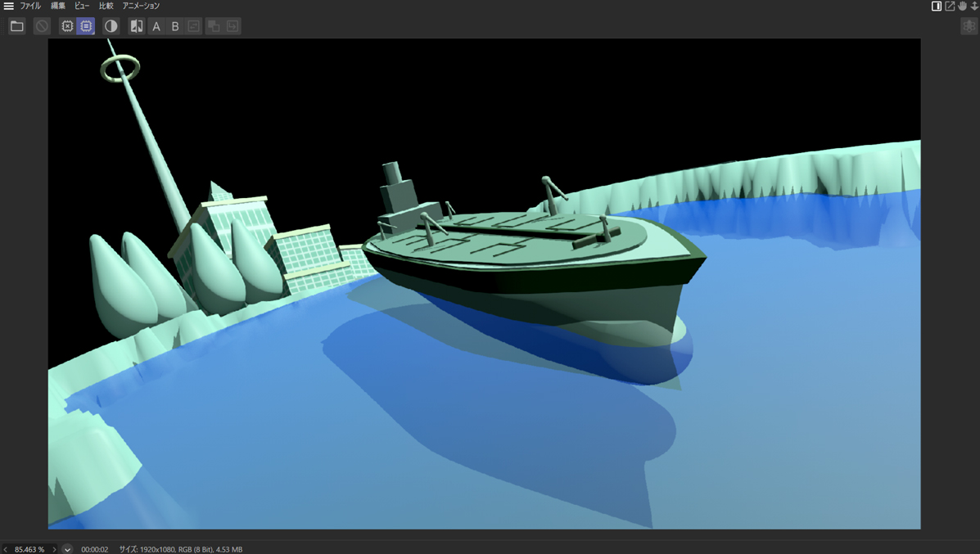Click the 85.463 % zoom value field
Viewport: 980px width, 554px height.
[x=29, y=549]
